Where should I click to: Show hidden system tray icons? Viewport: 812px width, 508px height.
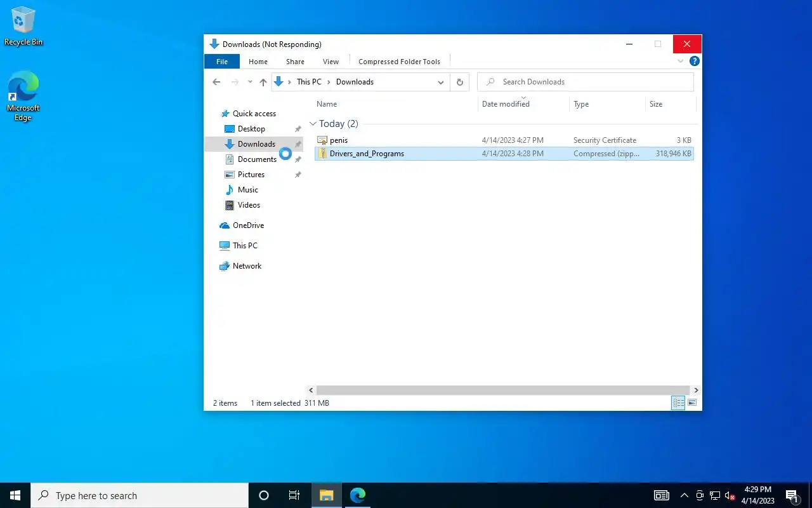pyautogui.click(x=684, y=495)
